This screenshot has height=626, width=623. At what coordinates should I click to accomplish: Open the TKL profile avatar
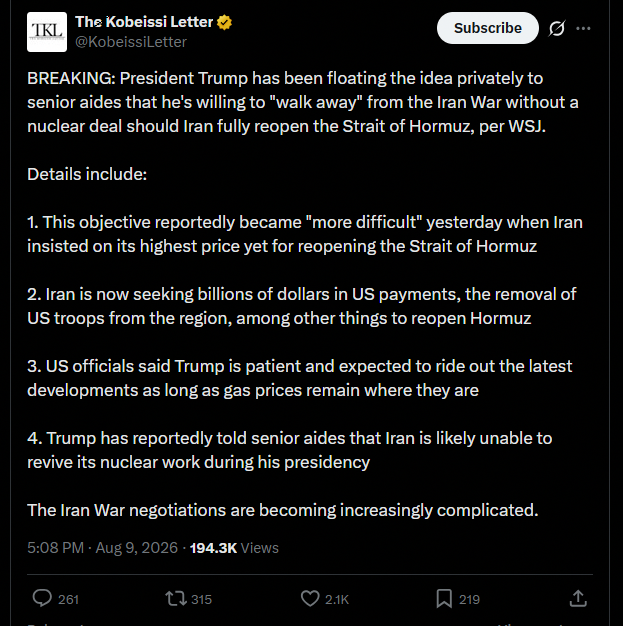click(x=47, y=32)
